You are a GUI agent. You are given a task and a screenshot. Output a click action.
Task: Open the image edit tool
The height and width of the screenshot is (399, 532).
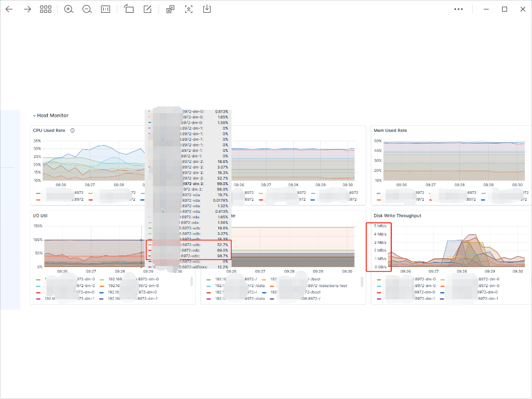pos(147,9)
